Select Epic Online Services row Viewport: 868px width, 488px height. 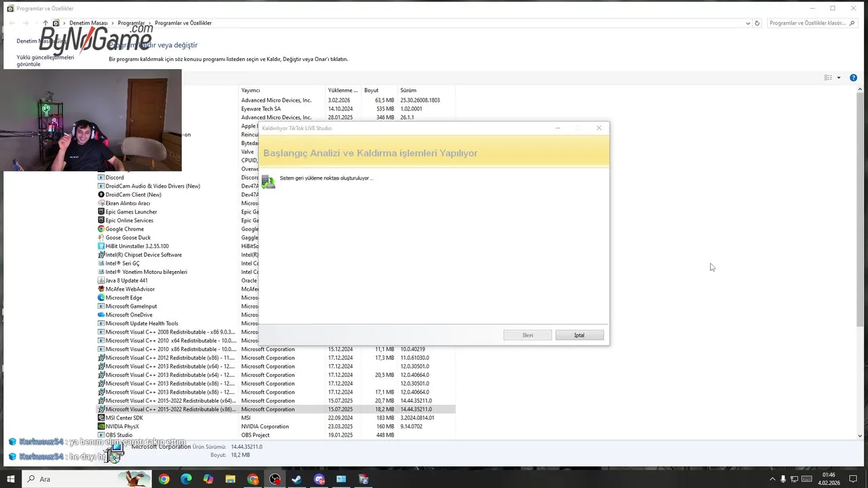click(276, 220)
